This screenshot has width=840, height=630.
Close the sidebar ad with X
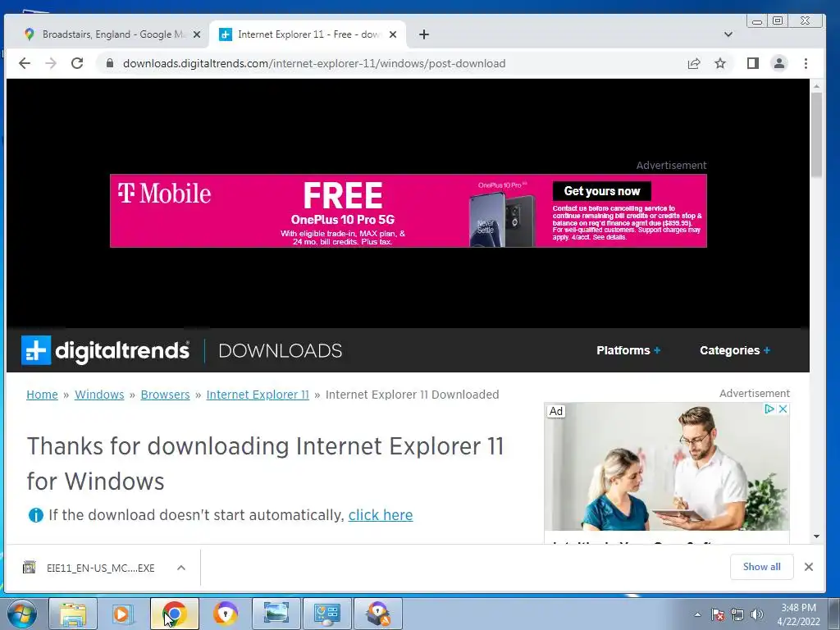[783, 409]
